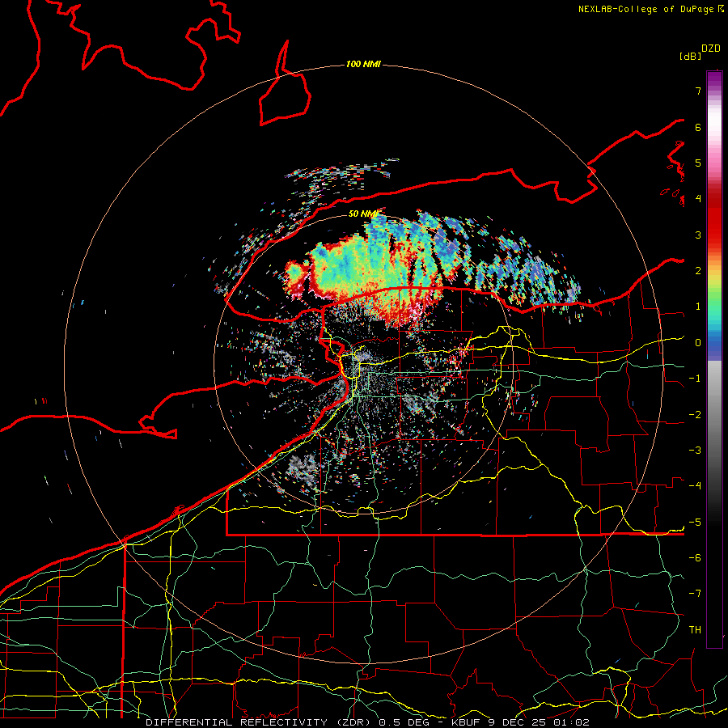This screenshot has width=728, height=728.
Task: Click the NEXLAB-College of DuPage watermark text
Action: coord(651,9)
